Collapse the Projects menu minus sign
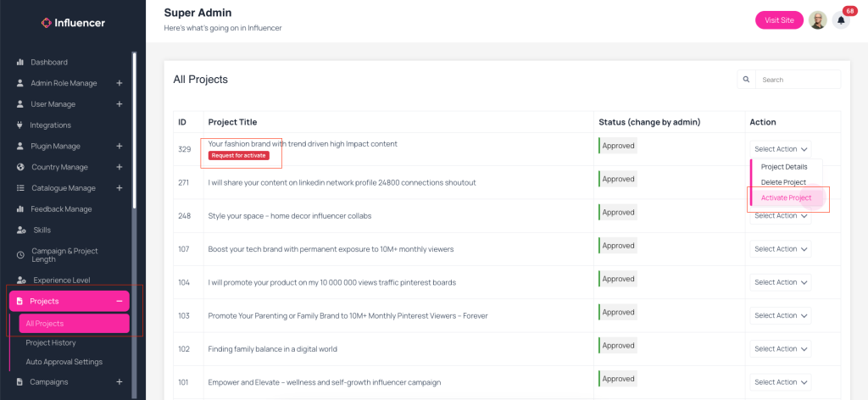The width and height of the screenshot is (868, 400). pos(119,301)
